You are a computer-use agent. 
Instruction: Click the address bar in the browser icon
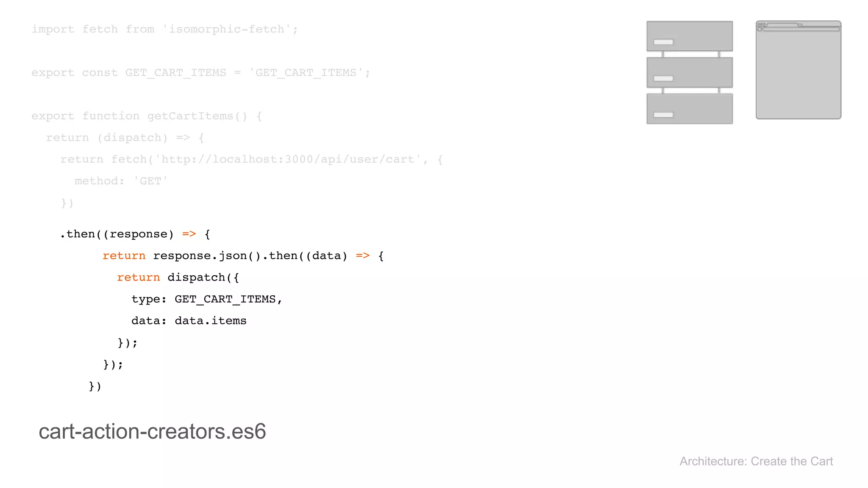pos(800,29)
